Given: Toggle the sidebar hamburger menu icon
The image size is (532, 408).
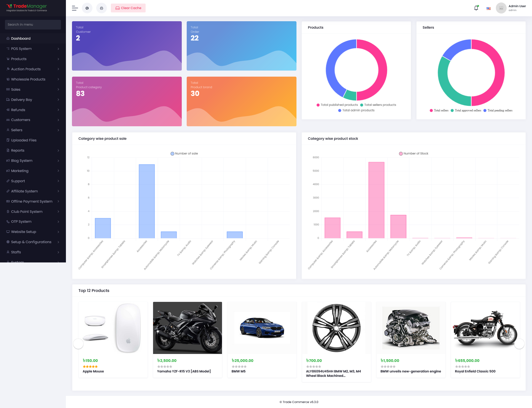Looking at the screenshot, I should tap(75, 8).
